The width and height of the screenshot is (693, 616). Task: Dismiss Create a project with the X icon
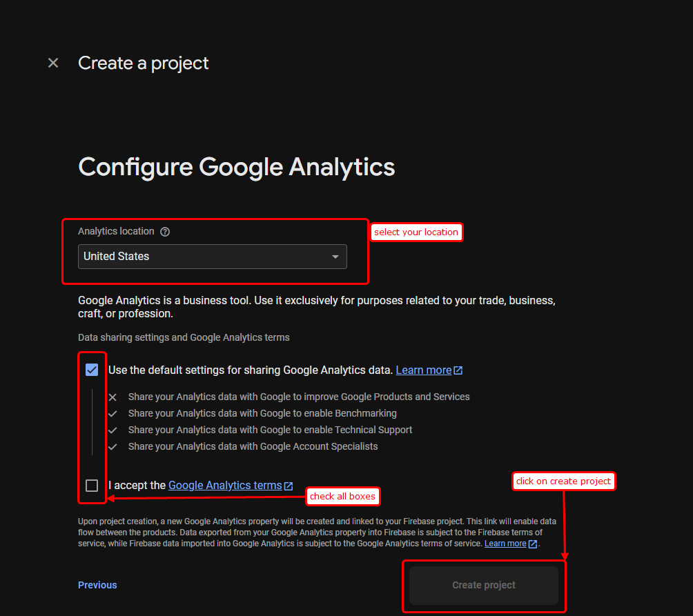point(53,63)
